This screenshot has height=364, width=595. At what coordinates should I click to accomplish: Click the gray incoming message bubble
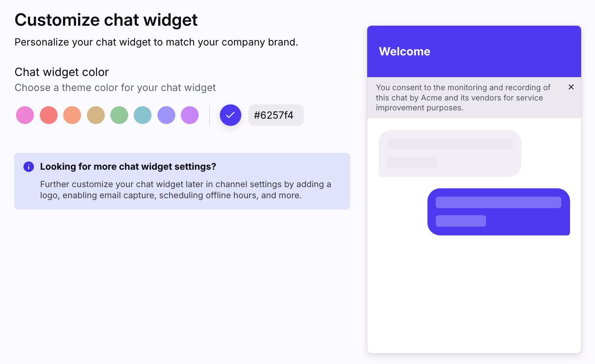click(450, 153)
